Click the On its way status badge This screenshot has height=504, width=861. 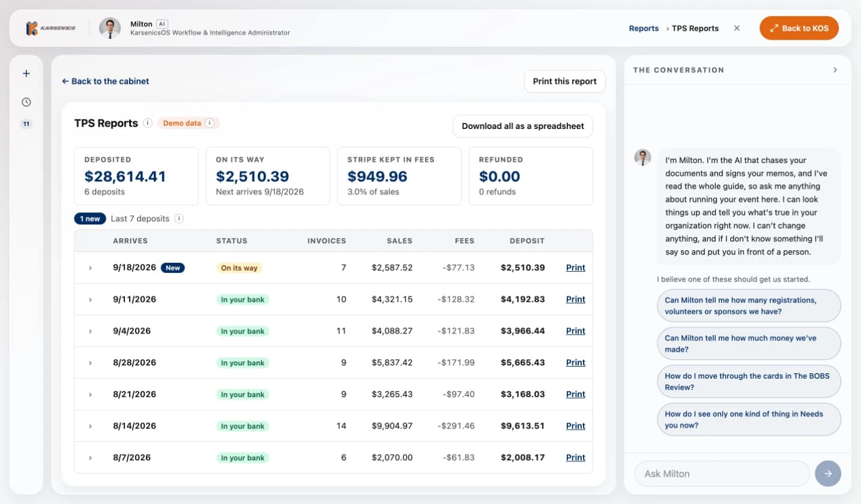[239, 268]
